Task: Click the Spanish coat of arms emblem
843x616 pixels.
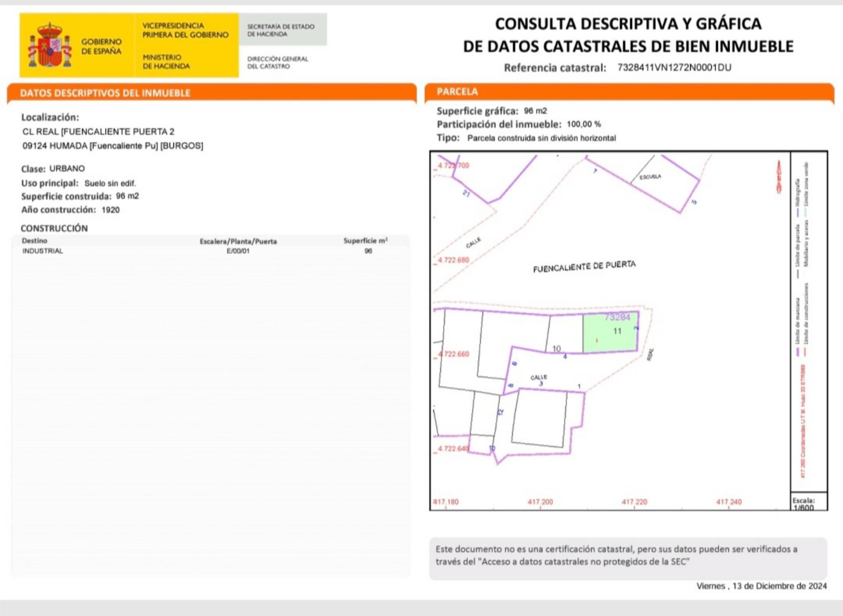Action: (50, 45)
